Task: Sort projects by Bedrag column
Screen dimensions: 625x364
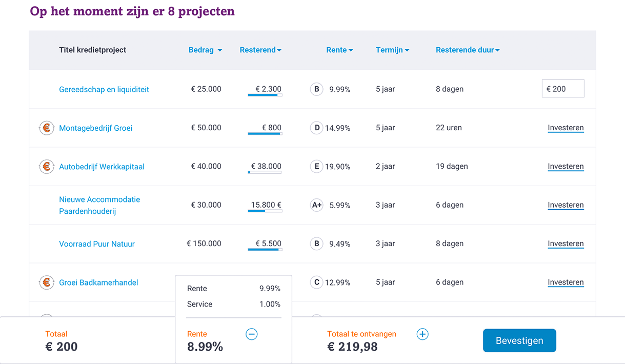Action: (x=205, y=50)
